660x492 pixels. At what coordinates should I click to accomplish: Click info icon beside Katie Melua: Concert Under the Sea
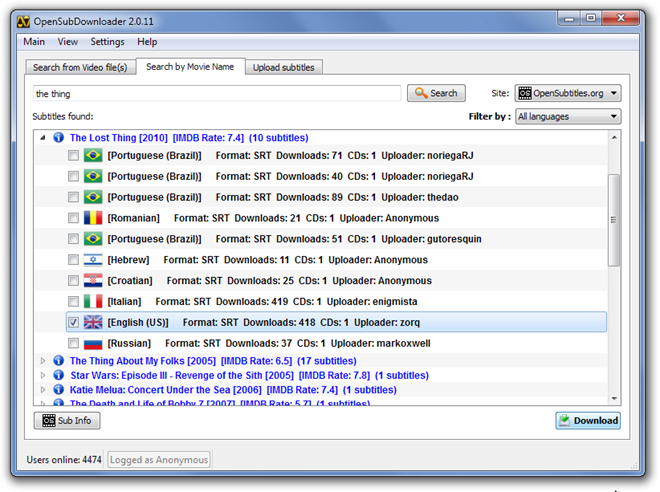tap(59, 389)
